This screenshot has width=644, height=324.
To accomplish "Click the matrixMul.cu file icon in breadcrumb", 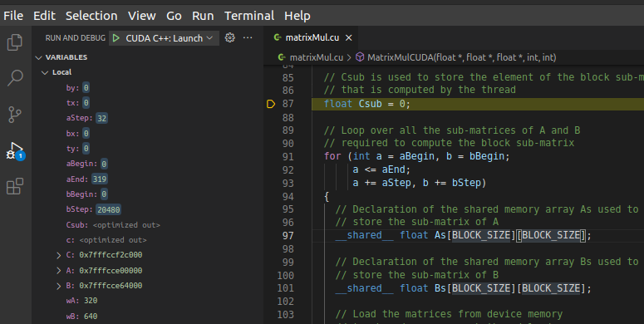I will (282, 57).
